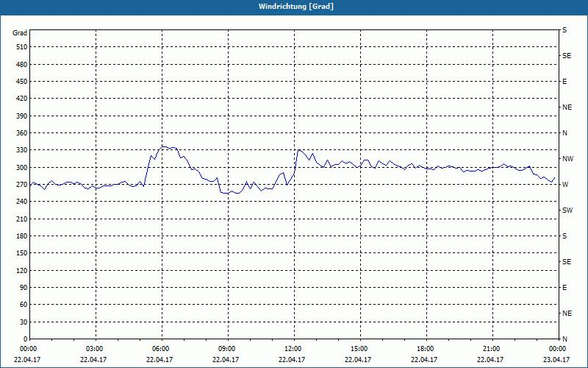Select the 22.04.17 date under 18:00
588x368 pixels.
pyautogui.click(x=424, y=360)
